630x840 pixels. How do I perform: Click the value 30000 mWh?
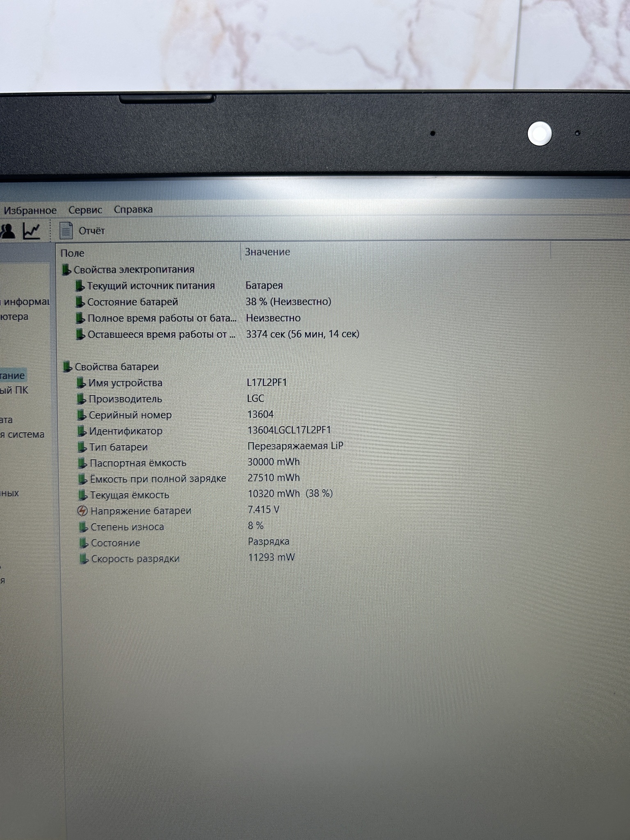274,462
